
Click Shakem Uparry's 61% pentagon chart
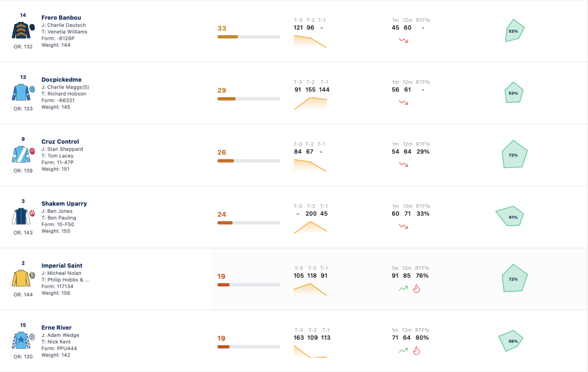coord(510,216)
